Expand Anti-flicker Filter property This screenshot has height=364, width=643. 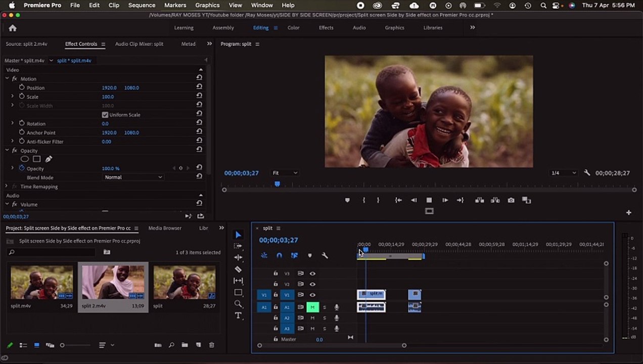click(x=12, y=142)
